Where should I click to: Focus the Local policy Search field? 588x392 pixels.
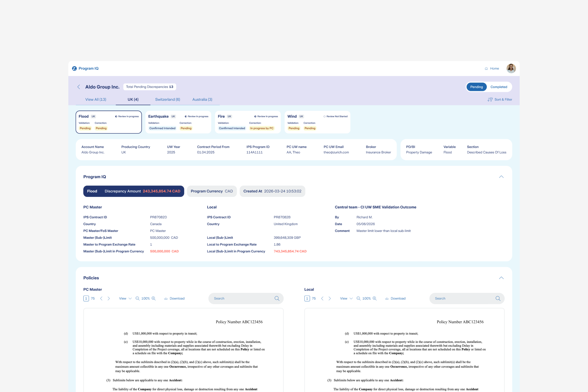pyautogui.click(x=467, y=298)
